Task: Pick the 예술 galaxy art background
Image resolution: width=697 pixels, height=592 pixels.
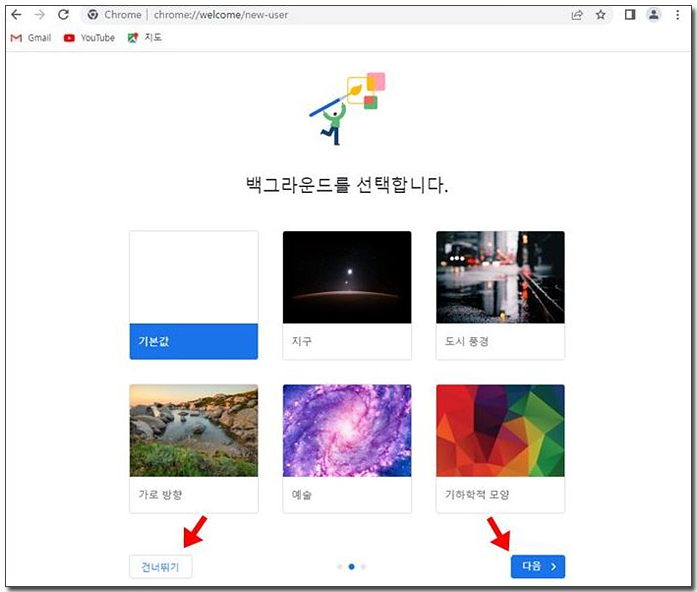Action: (x=347, y=449)
